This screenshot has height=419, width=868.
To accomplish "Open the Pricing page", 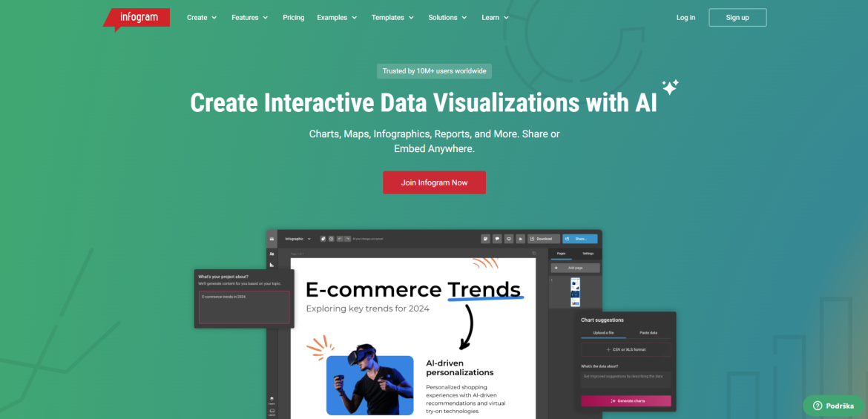I will click(293, 17).
